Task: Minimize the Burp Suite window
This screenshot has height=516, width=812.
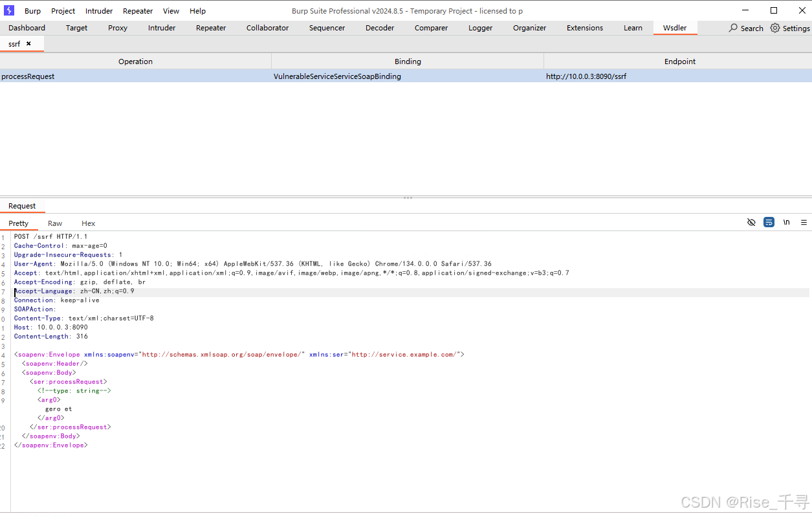Action: [747, 10]
